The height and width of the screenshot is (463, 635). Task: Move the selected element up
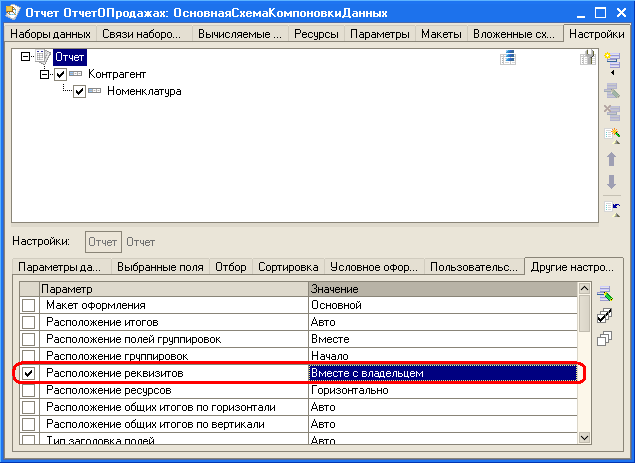[x=612, y=159]
